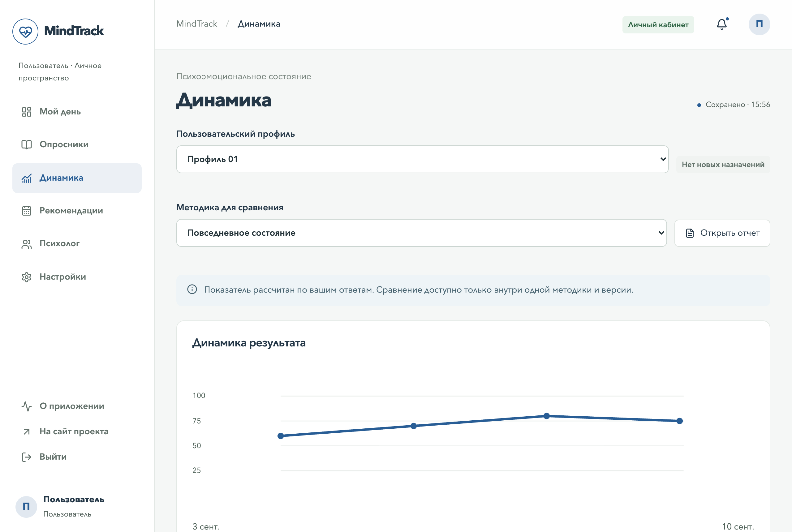792x532 pixels.
Task: Click the На сайт проекта arrow icon
Action: click(x=27, y=431)
